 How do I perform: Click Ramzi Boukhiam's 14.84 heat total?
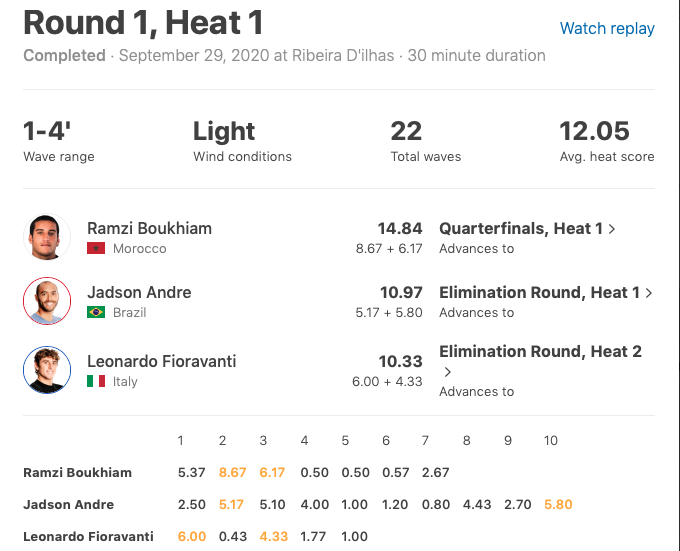400,228
